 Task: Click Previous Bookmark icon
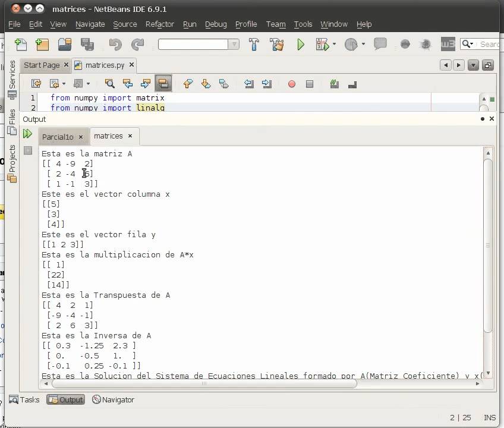188,84
